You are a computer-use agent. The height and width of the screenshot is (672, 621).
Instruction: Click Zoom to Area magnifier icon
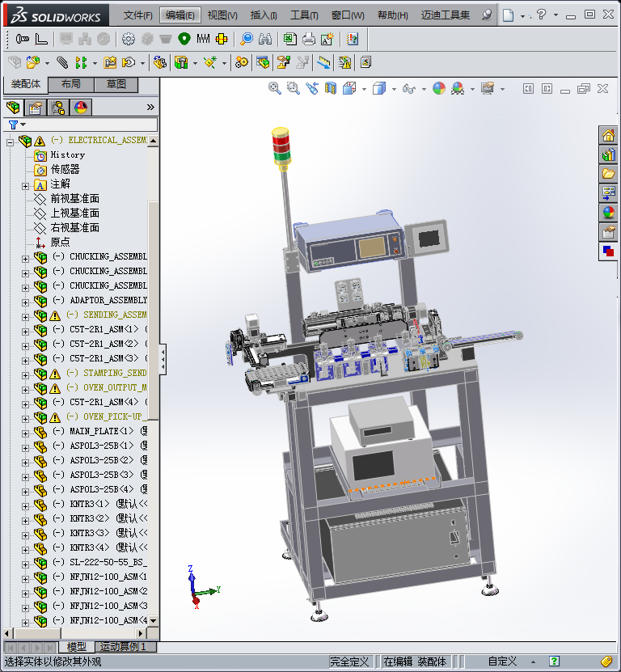(x=294, y=89)
